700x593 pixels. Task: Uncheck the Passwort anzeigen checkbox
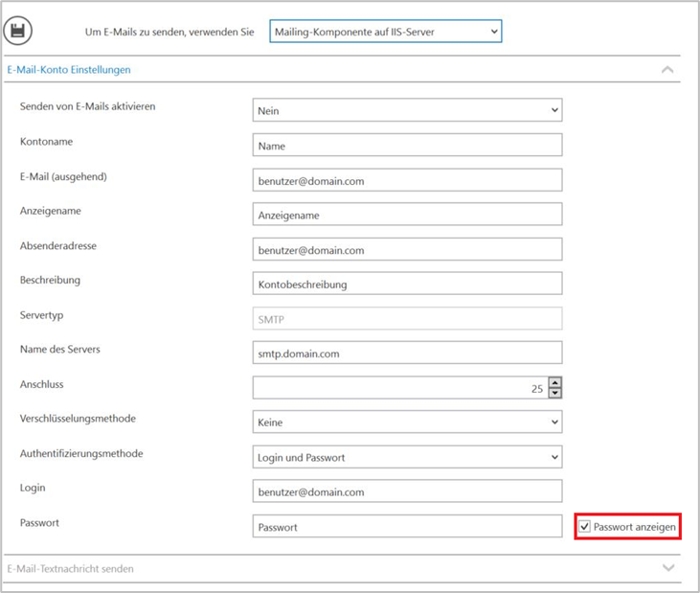[x=584, y=527]
